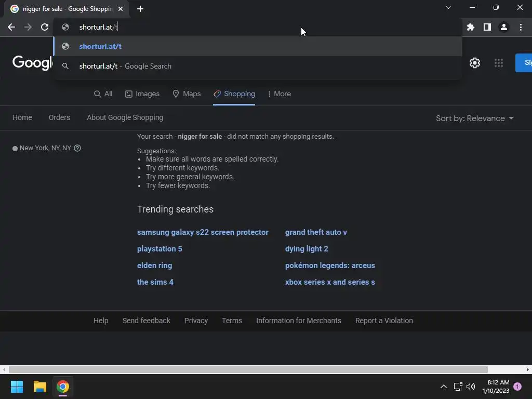Click the blue Sign in button
This screenshot has width=532, height=399.
pyautogui.click(x=524, y=63)
